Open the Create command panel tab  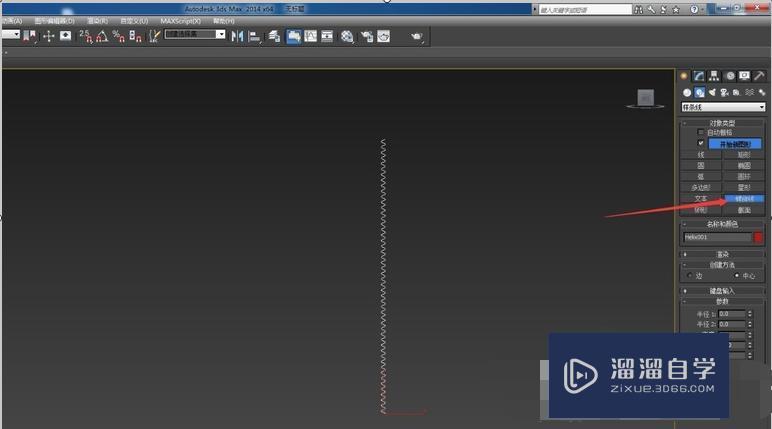[x=683, y=76]
